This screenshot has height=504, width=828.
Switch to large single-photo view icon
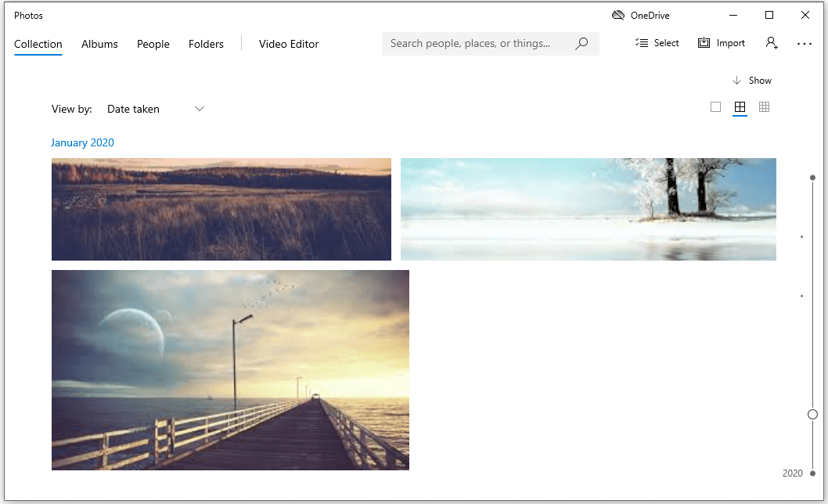point(715,107)
